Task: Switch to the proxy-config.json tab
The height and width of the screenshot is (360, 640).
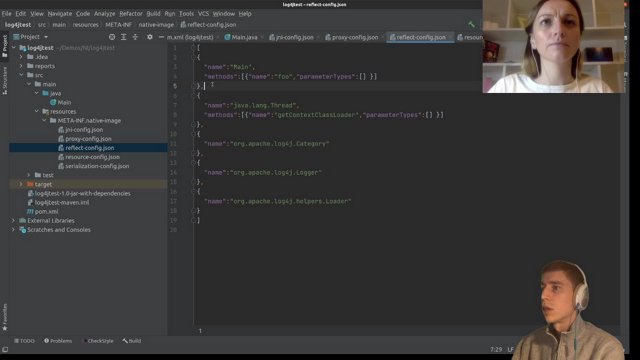Action: tap(355, 37)
